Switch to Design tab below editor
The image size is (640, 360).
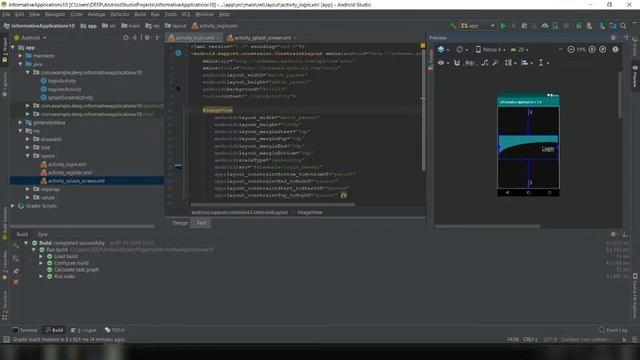180,223
